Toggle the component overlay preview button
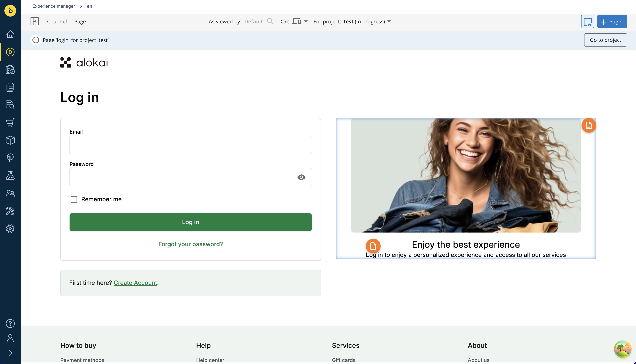The width and height of the screenshot is (636, 364). (587, 22)
